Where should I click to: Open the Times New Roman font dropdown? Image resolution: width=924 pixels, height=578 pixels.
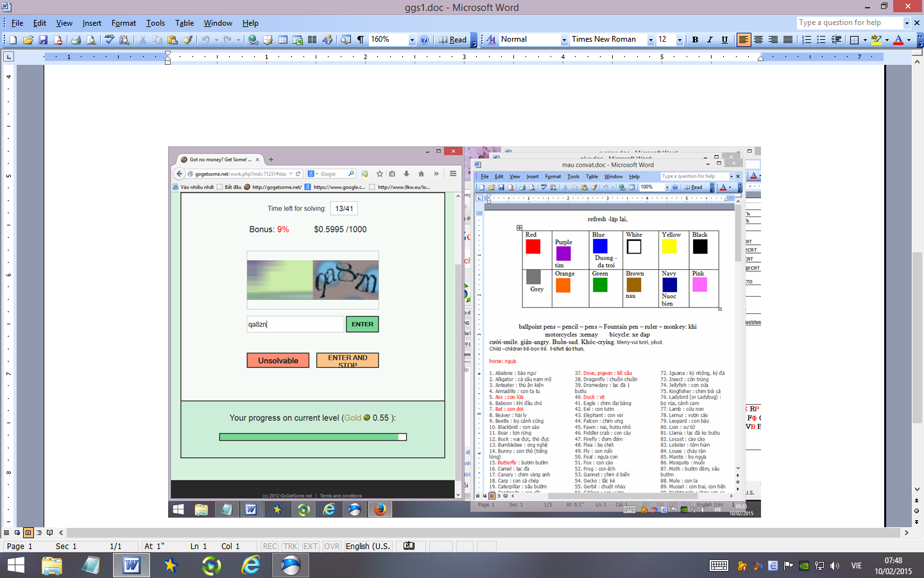coord(650,40)
